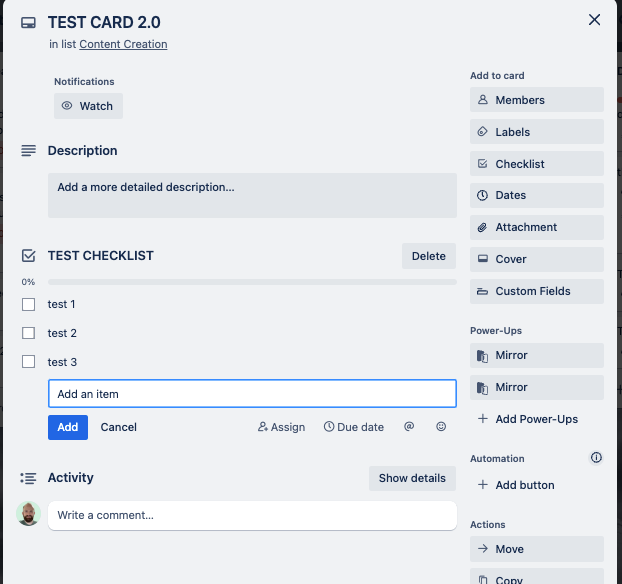This screenshot has height=584, width=622.
Task: Click the user avatar next to comment box
Action: (x=29, y=514)
